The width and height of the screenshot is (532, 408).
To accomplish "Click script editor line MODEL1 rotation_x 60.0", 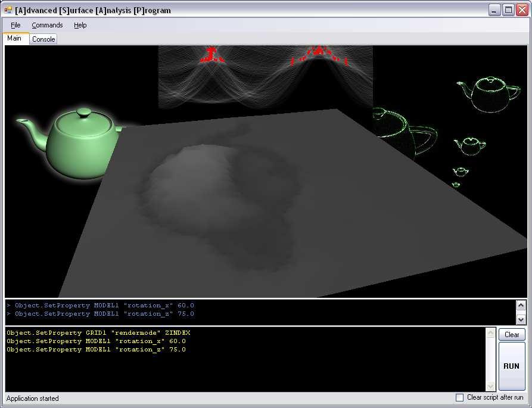I will click(96, 341).
